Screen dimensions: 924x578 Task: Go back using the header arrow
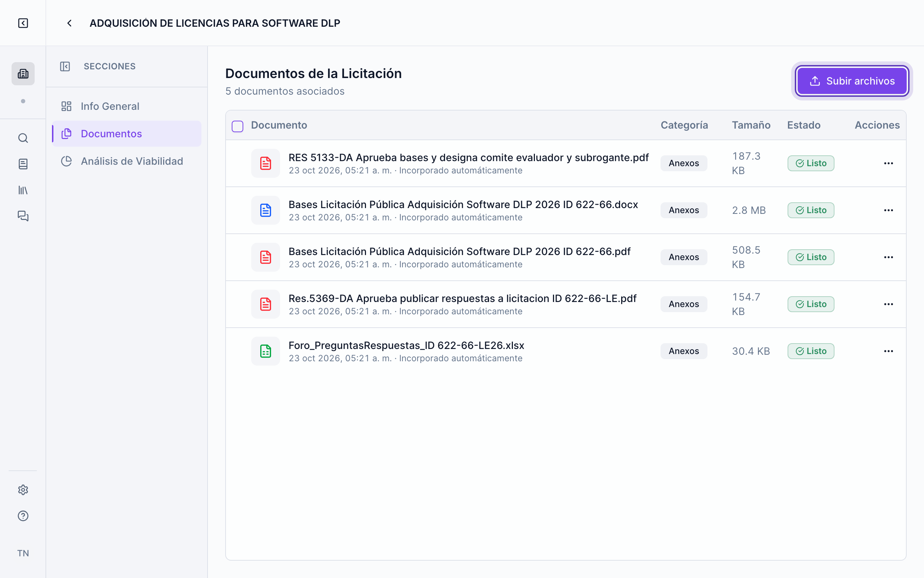(70, 23)
